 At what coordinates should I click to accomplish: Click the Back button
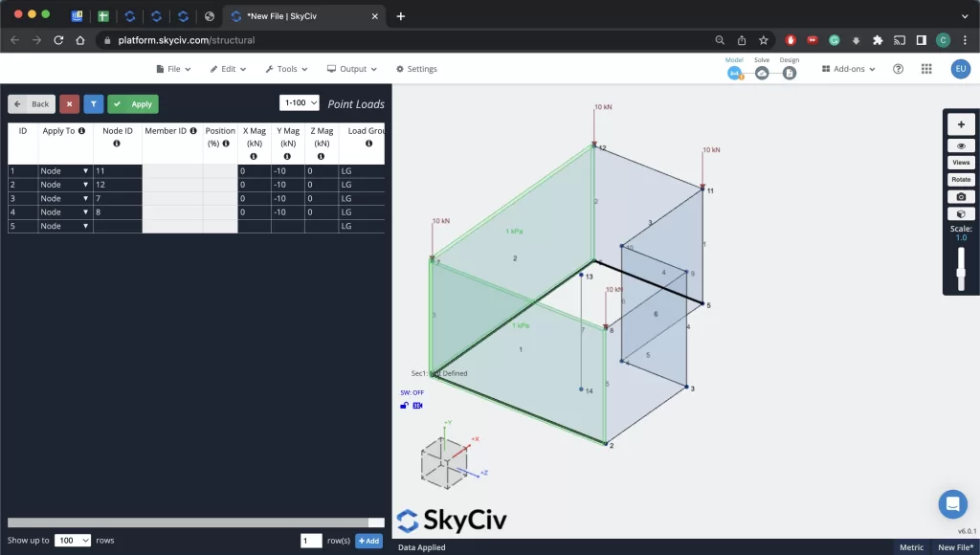32,103
